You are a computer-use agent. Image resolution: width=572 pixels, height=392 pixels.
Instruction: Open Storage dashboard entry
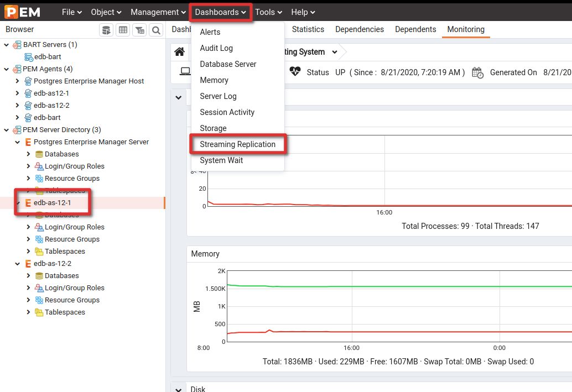(x=213, y=128)
